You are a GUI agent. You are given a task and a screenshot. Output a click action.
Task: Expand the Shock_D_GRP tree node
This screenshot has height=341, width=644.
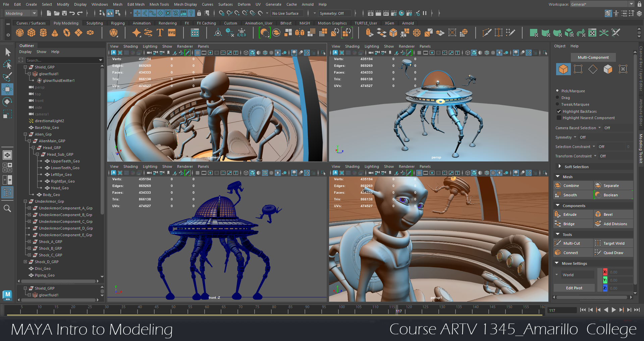25,262
